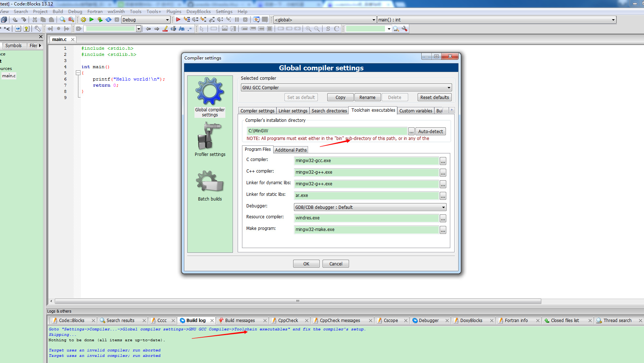
Task: Select the Global compiler settings category icon
Action: [210, 97]
